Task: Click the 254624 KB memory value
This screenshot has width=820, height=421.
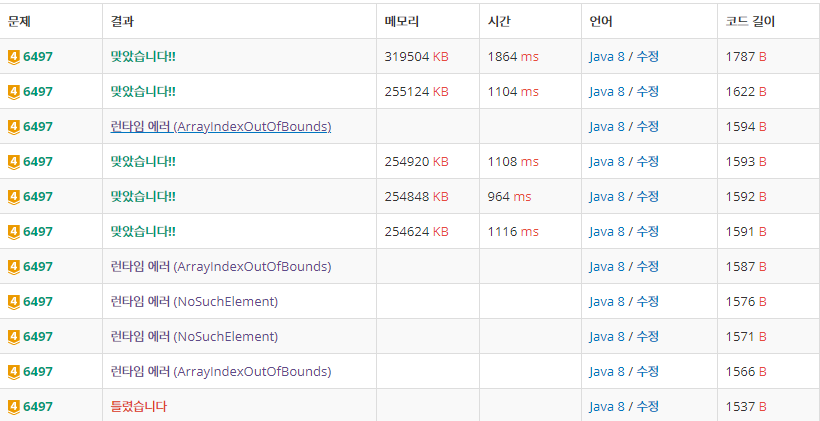Action: pos(417,232)
